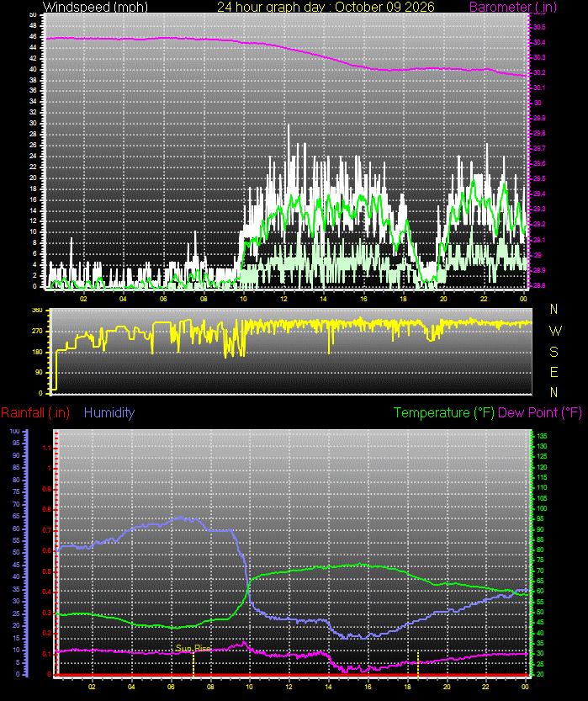Click the "Sun Rise" marker label
The height and width of the screenshot is (701, 588).
pos(193,648)
